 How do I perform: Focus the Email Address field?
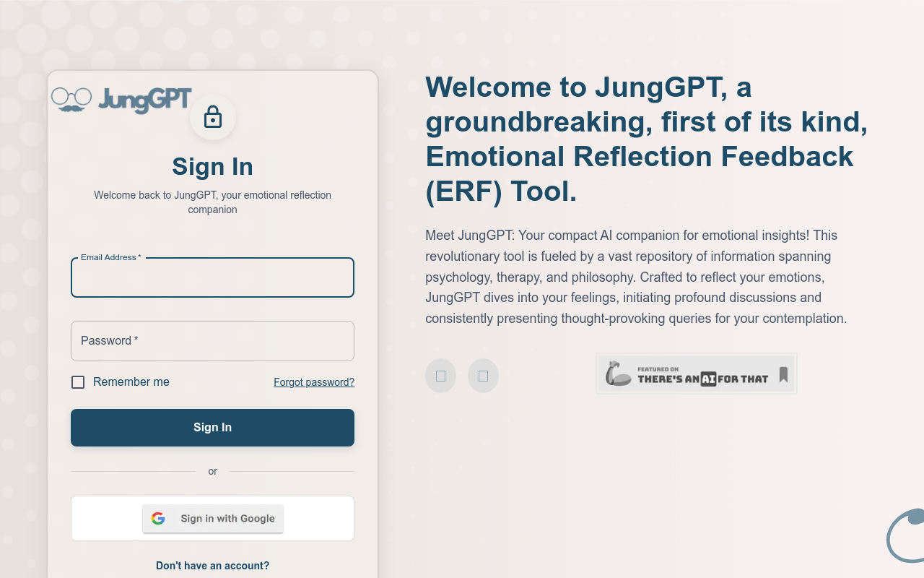[212, 278]
